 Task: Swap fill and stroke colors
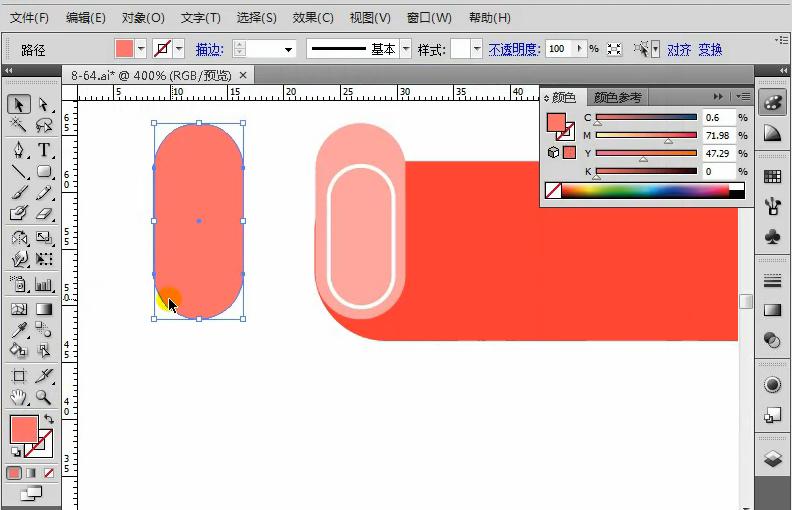click(48, 419)
